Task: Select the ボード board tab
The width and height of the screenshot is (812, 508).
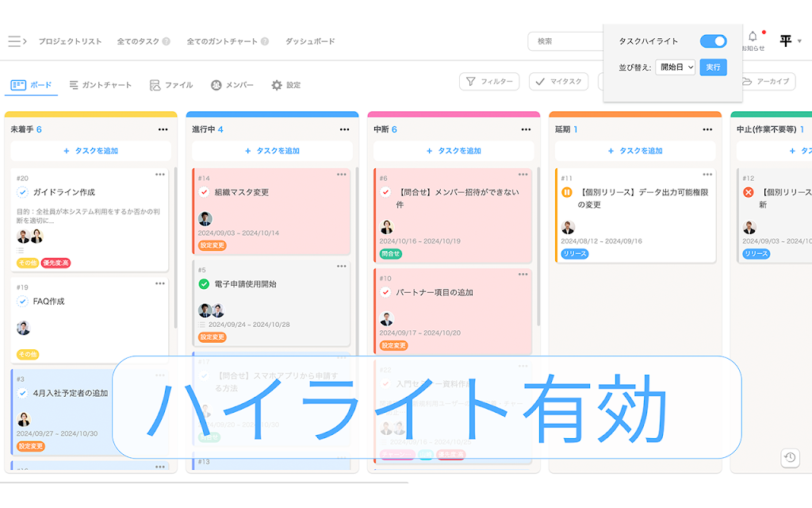Action: (x=31, y=85)
